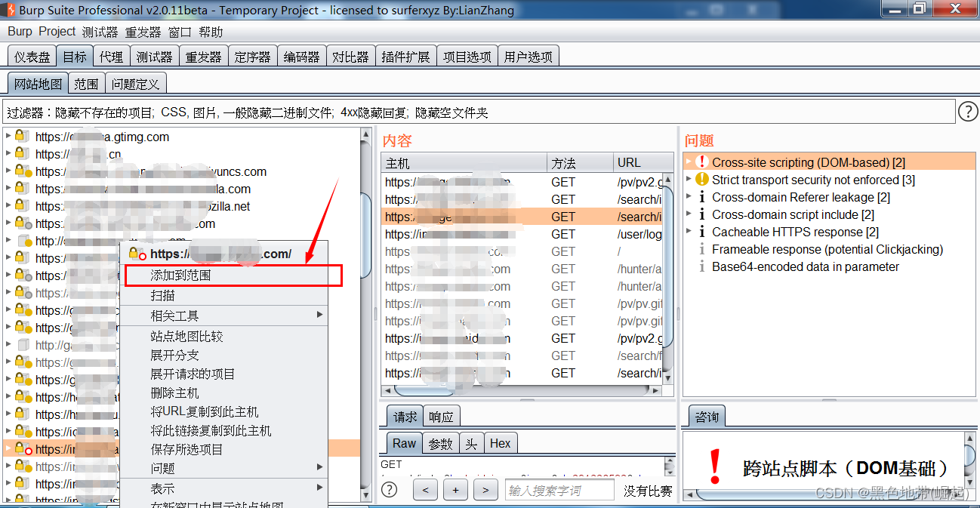Open the 项目选项 tab
Screen dimensions: 980x508
pyautogui.click(x=467, y=57)
